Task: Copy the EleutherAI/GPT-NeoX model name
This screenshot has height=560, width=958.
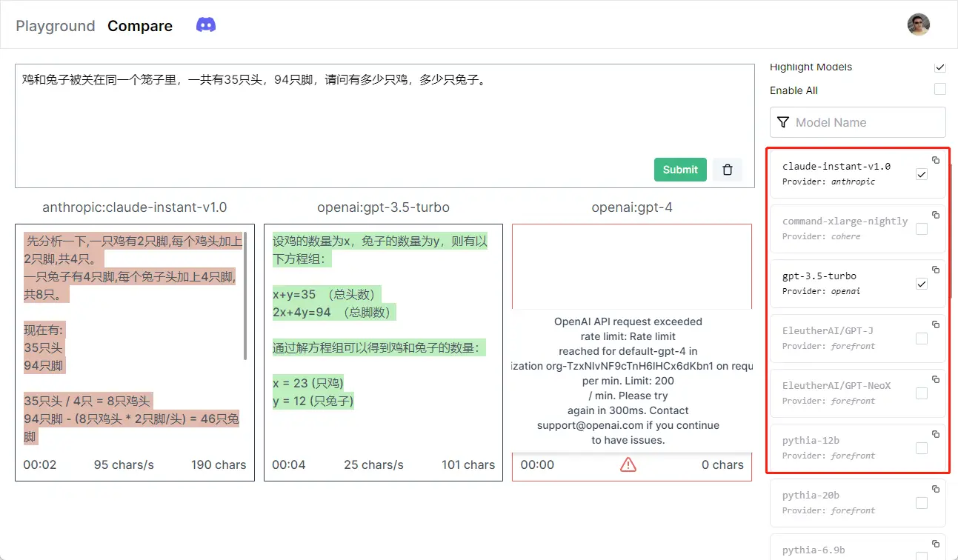Action: (x=936, y=379)
